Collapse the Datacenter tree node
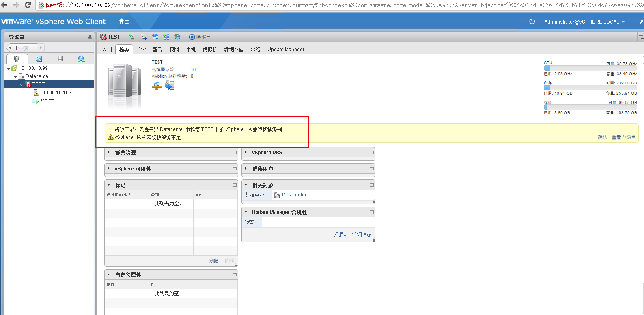Screen dimensions: 644x315 coord(15,77)
